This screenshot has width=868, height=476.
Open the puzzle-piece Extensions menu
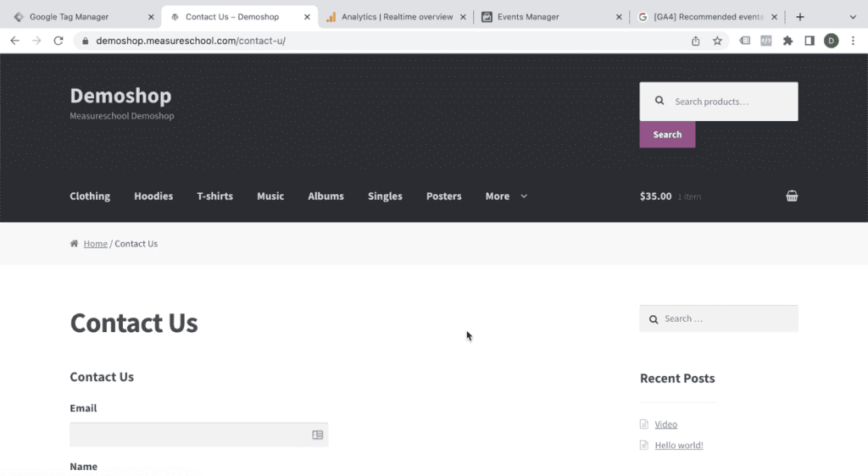pyautogui.click(x=787, y=41)
